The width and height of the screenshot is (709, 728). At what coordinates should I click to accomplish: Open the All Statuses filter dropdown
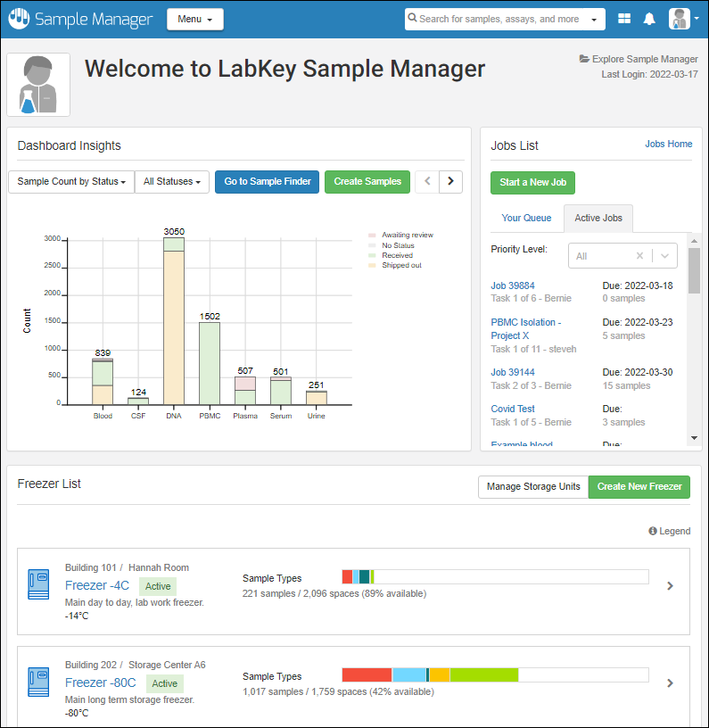point(172,182)
